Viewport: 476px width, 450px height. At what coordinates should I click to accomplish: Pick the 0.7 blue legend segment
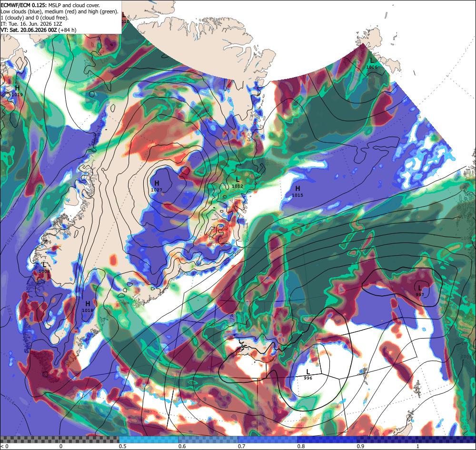(x=268, y=440)
